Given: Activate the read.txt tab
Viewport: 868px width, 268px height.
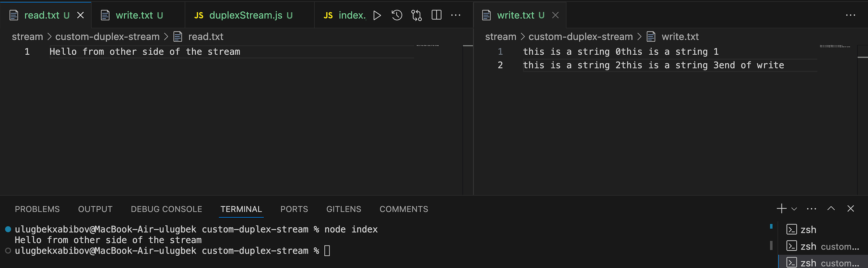Looking at the screenshot, I should (46, 15).
